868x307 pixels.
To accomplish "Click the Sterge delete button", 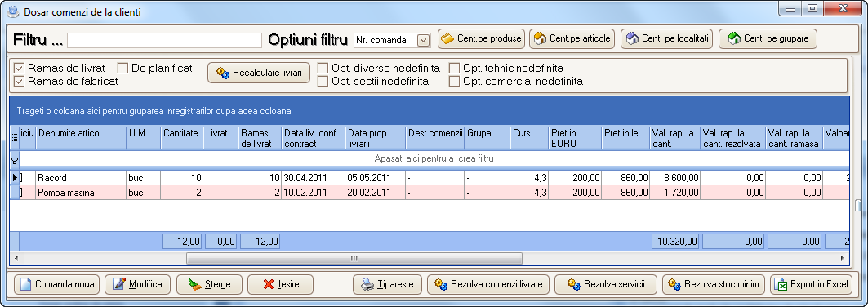I will point(209,284).
